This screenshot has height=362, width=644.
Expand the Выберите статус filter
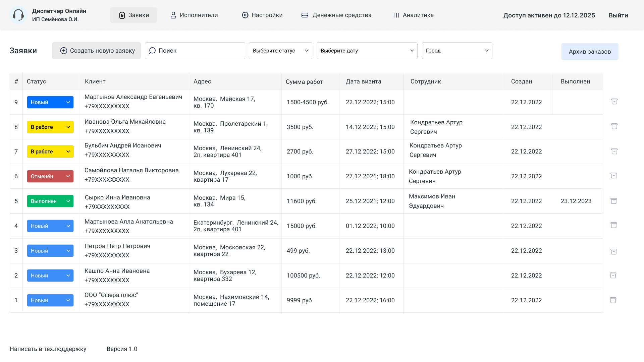point(280,51)
